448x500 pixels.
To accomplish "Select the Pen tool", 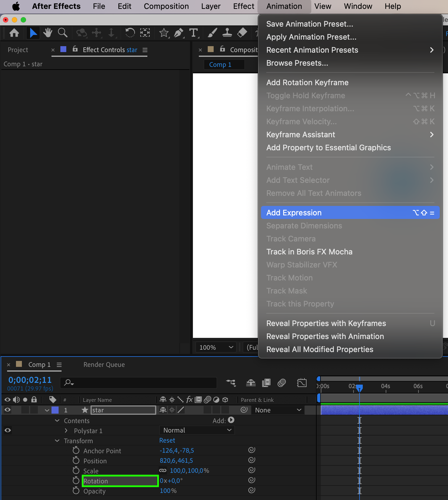I will (178, 33).
